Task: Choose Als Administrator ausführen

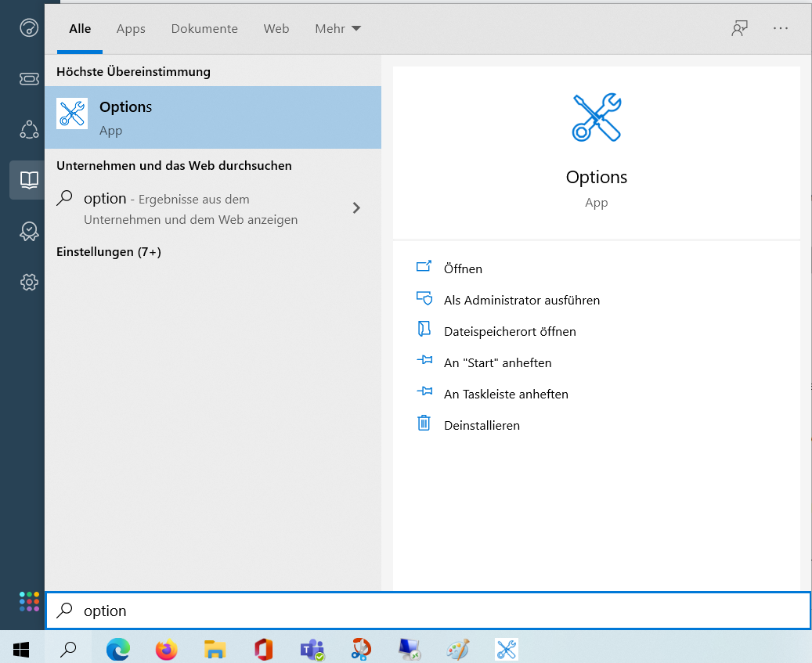Action: 521,300
